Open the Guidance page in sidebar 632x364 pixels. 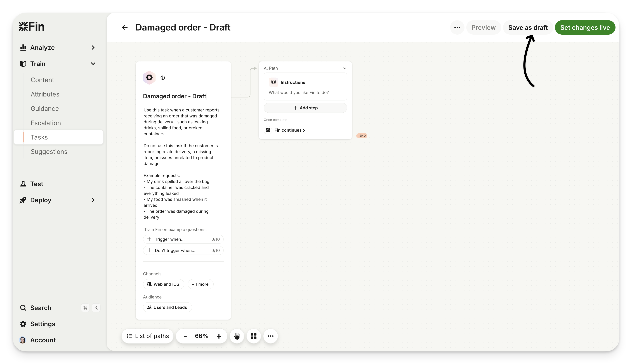[45, 108]
